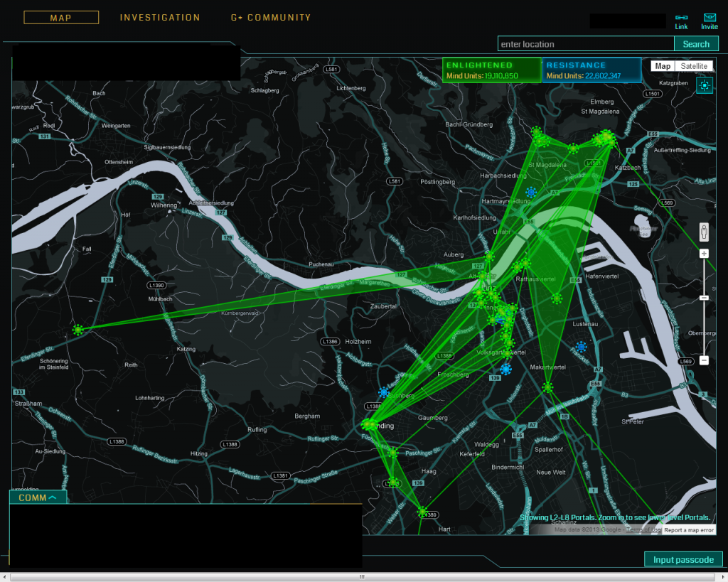The width and height of the screenshot is (728, 582).
Task: Zoom in with the plus button
Action: click(704, 254)
